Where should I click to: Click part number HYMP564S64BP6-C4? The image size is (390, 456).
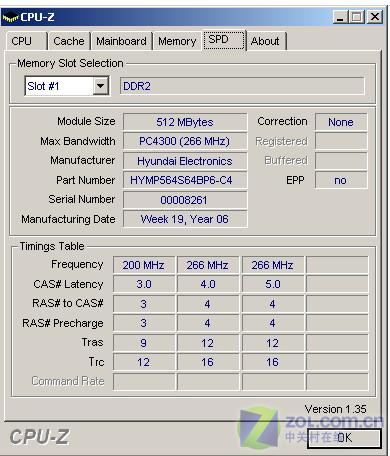(185, 180)
